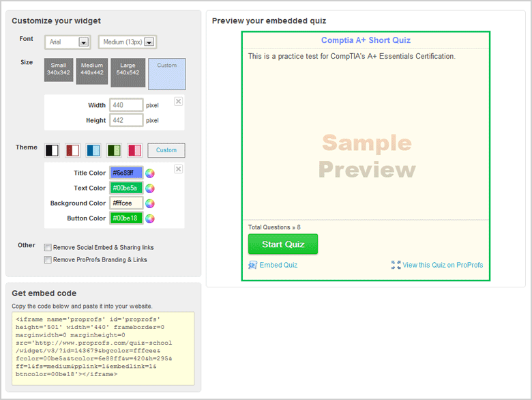Click the Total Questions » 8 text
532x400 pixels.
(x=274, y=227)
